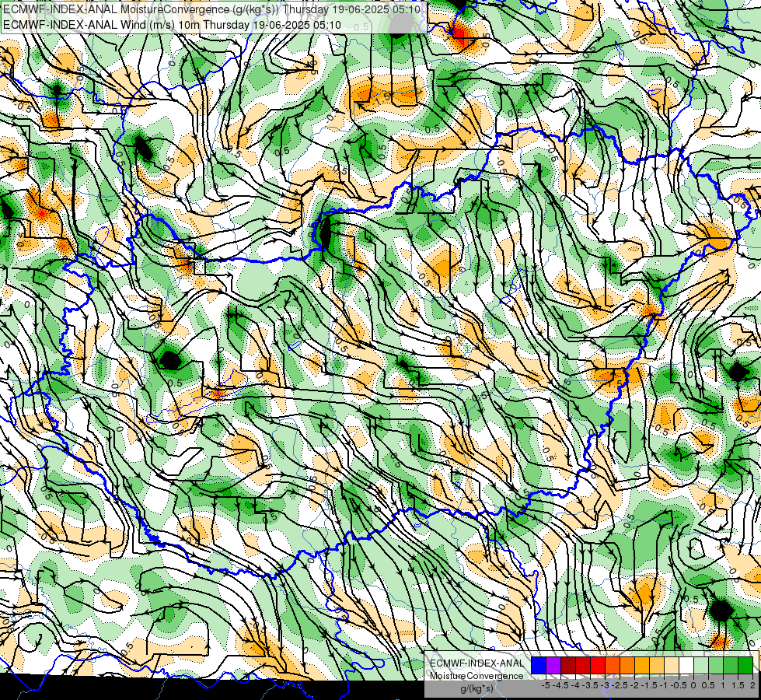Viewport: 761px width, 700px height.
Task: Click the white legend swatch before 0
Action: tap(686, 666)
